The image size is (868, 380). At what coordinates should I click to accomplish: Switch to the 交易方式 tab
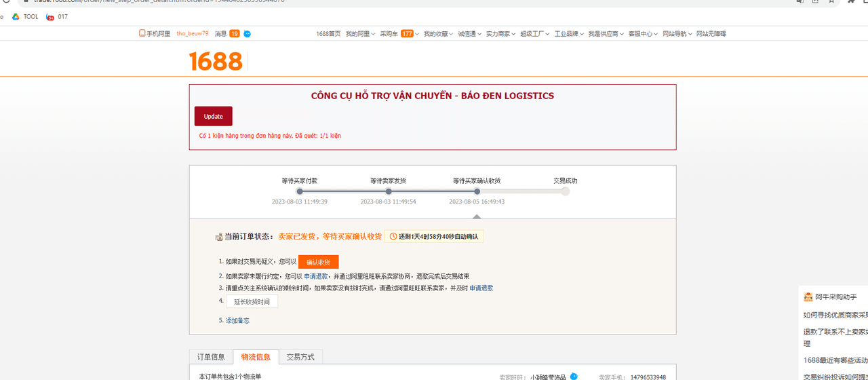pos(300,357)
